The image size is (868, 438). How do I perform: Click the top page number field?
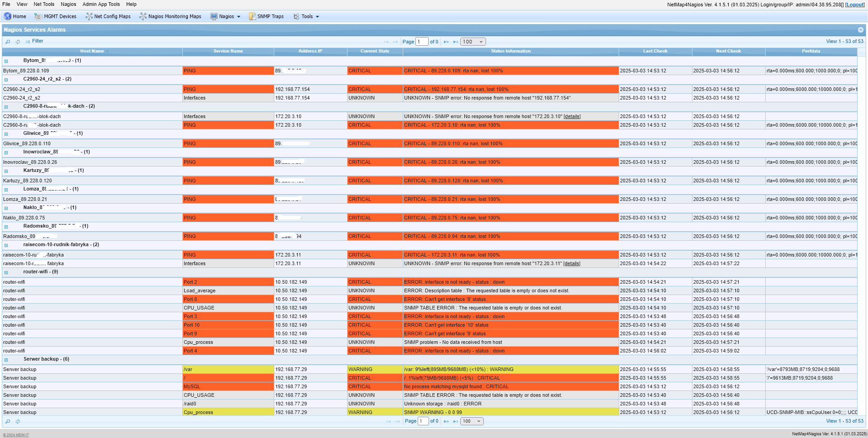point(422,42)
